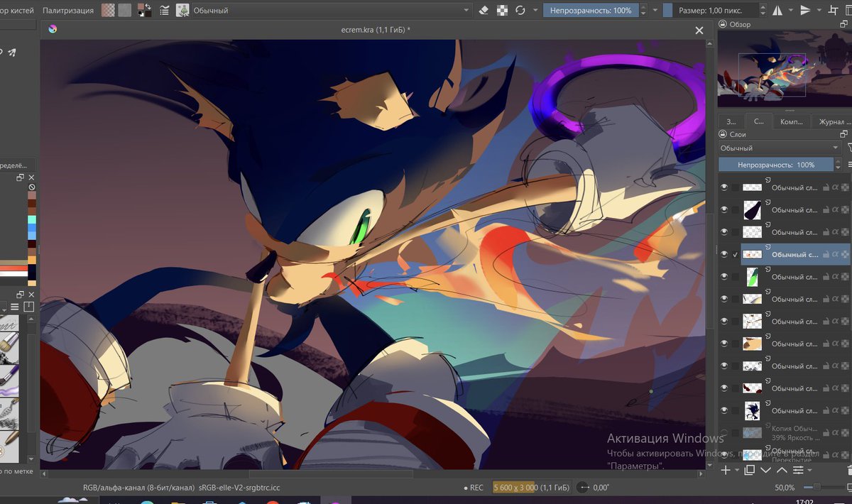Screen dimensions: 852x504
Task: Move the layer down with the arrow icon
Action: coord(766,470)
